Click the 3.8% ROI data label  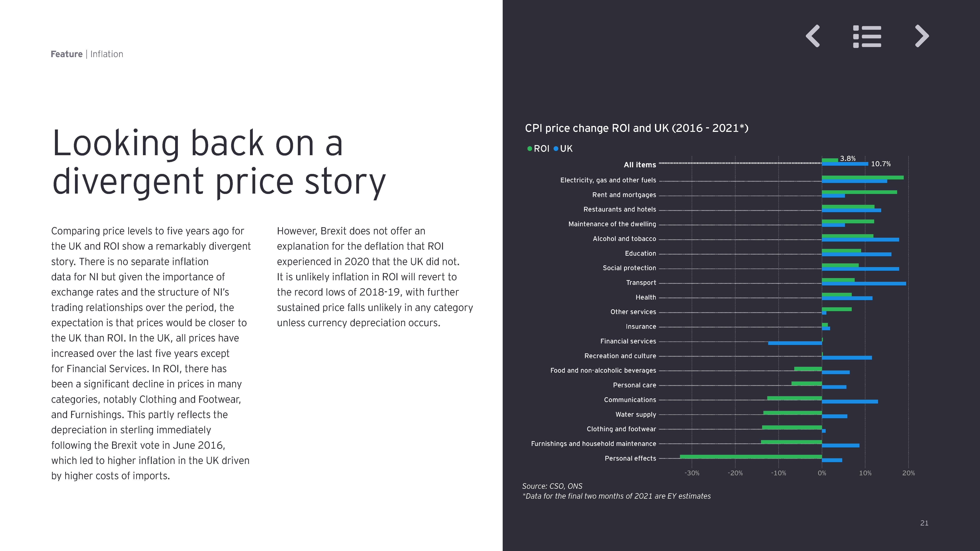click(848, 159)
